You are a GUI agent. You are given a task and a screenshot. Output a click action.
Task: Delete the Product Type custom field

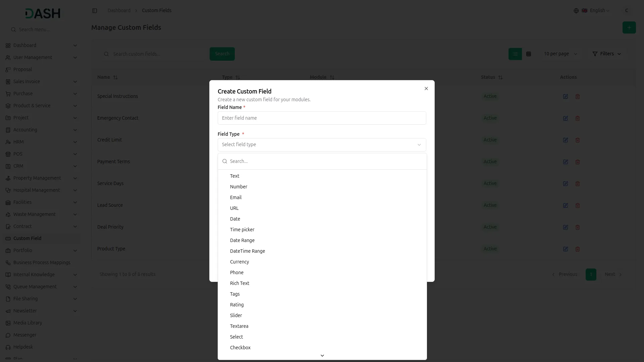(577, 249)
